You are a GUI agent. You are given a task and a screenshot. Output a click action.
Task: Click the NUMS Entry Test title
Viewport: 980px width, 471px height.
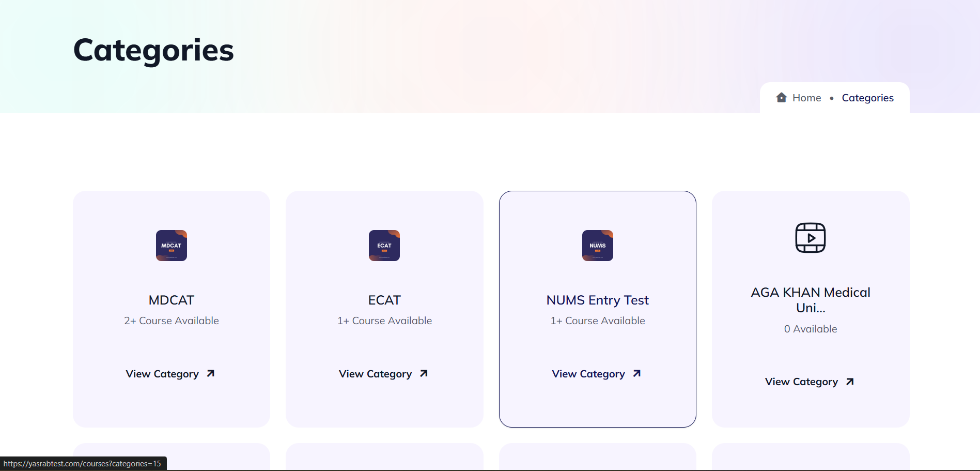coord(598,300)
